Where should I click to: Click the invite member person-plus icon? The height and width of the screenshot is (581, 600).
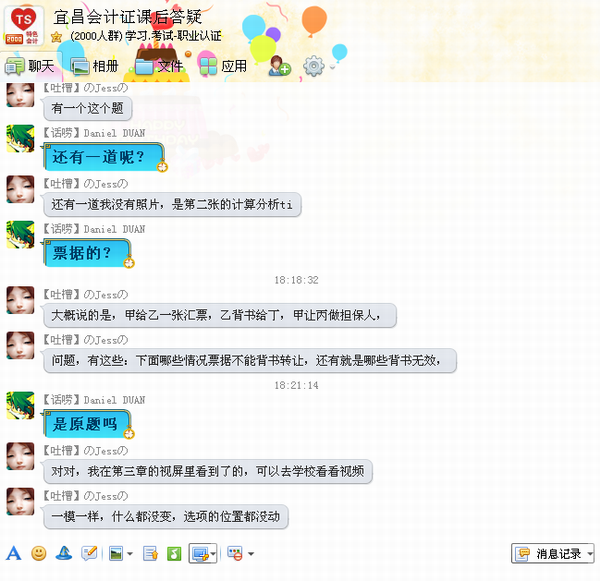(x=279, y=66)
